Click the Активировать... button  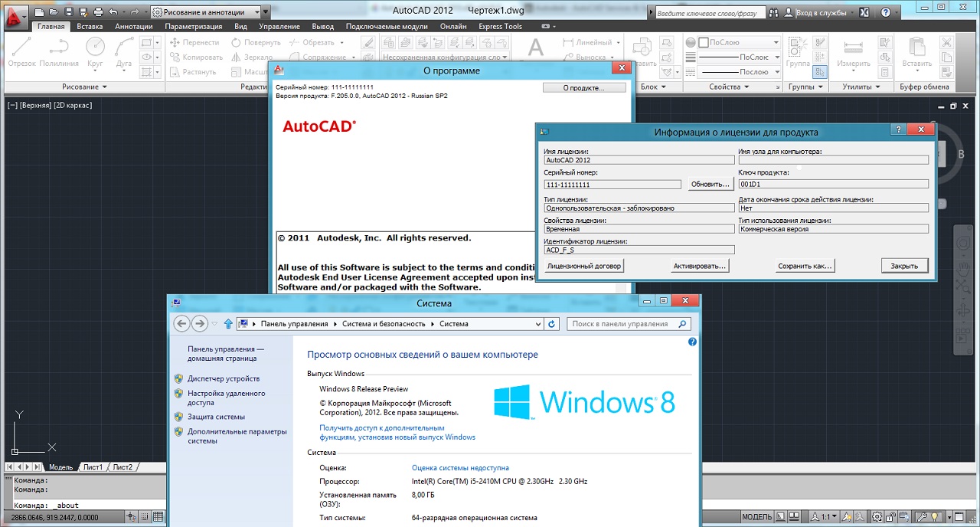coord(700,266)
